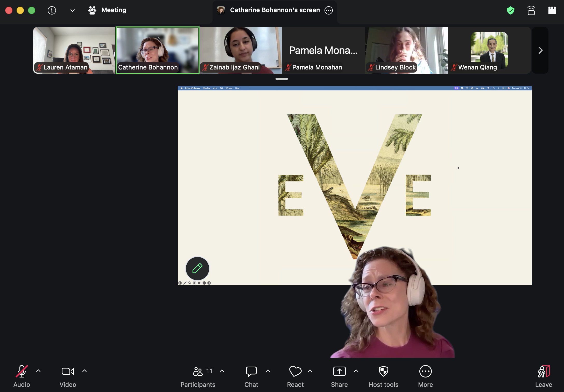Viewport: 564px width, 392px height.
Task: Advance to next slide with the right arrow
Action: pyautogui.click(x=209, y=283)
